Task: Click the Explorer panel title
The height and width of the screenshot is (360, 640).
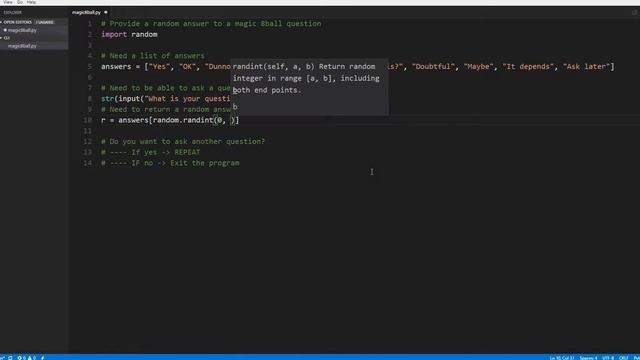Action: [13, 13]
